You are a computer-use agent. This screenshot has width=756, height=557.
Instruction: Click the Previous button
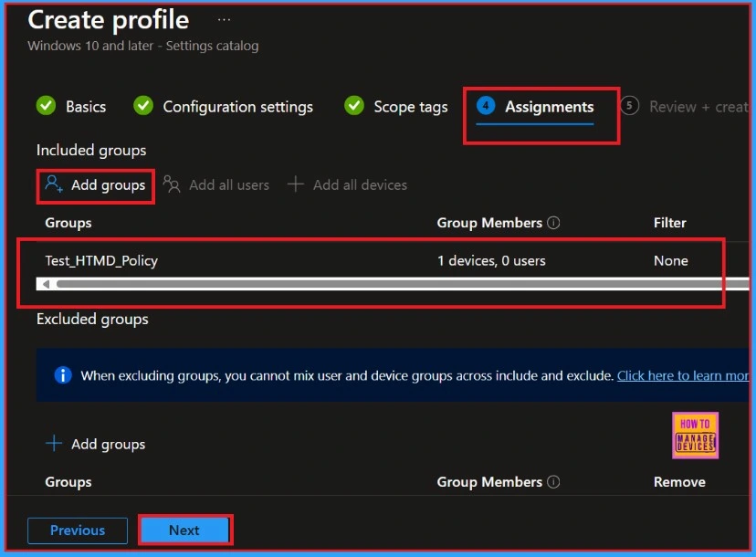78,531
